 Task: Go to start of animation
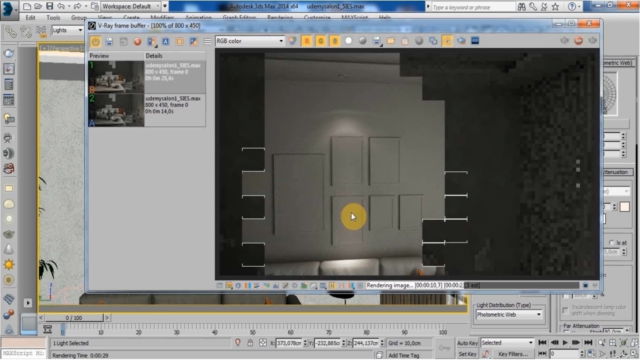(x=542, y=343)
